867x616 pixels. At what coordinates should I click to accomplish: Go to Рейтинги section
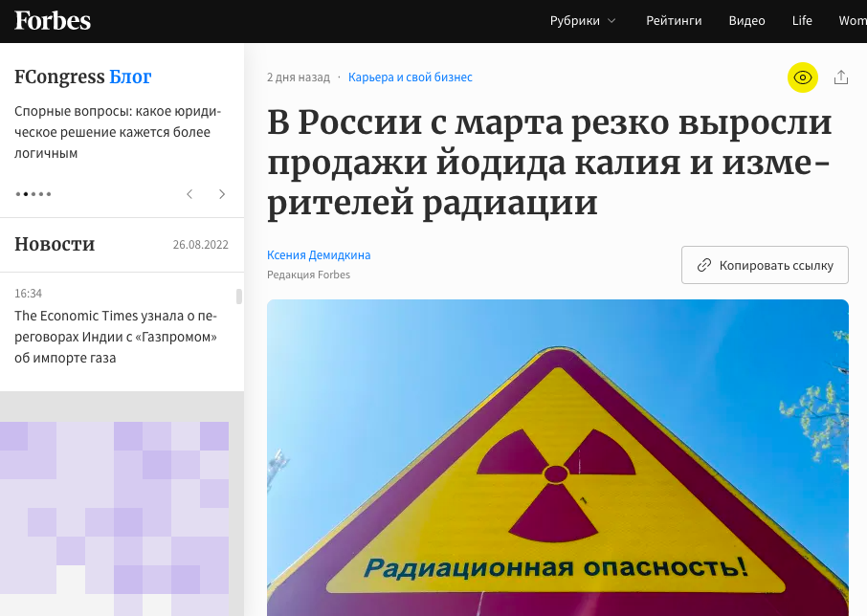[674, 21]
